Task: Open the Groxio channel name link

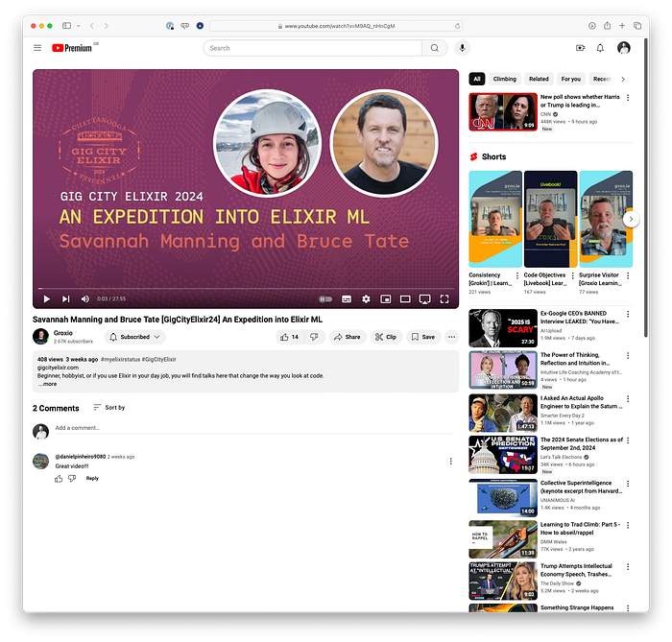Action: pyautogui.click(x=63, y=333)
